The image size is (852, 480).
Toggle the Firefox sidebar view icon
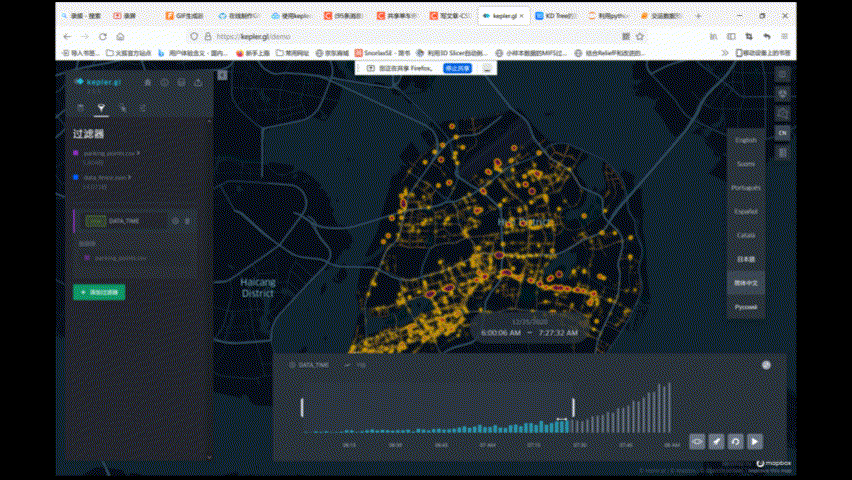731,36
